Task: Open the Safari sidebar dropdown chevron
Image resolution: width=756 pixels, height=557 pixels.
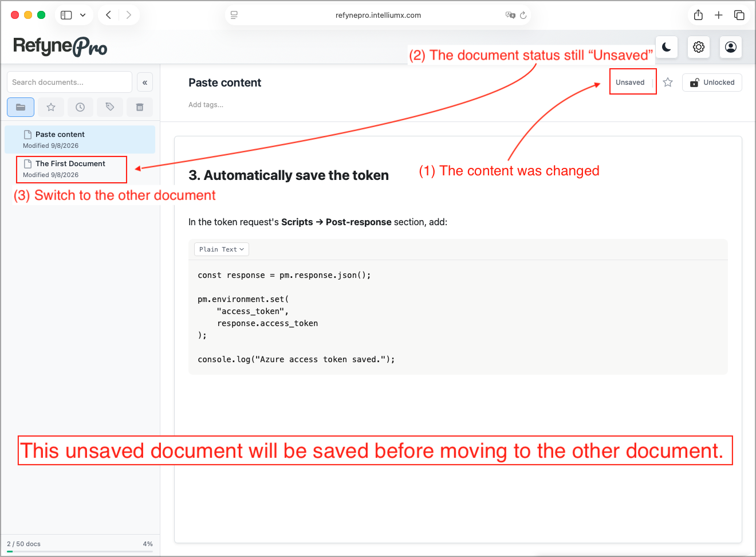Action: tap(83, 15)
